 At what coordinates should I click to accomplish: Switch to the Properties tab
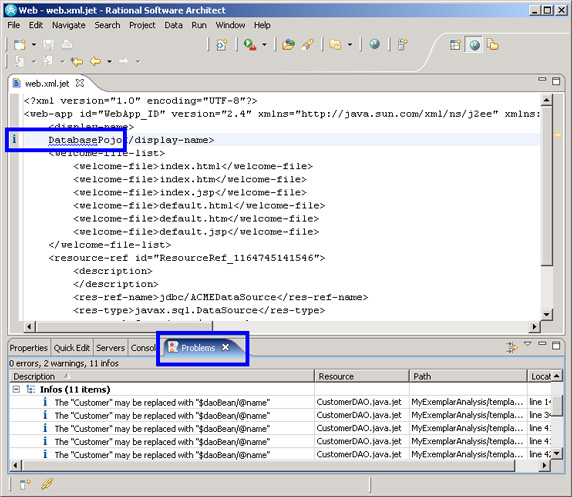[x=28, y=348]
